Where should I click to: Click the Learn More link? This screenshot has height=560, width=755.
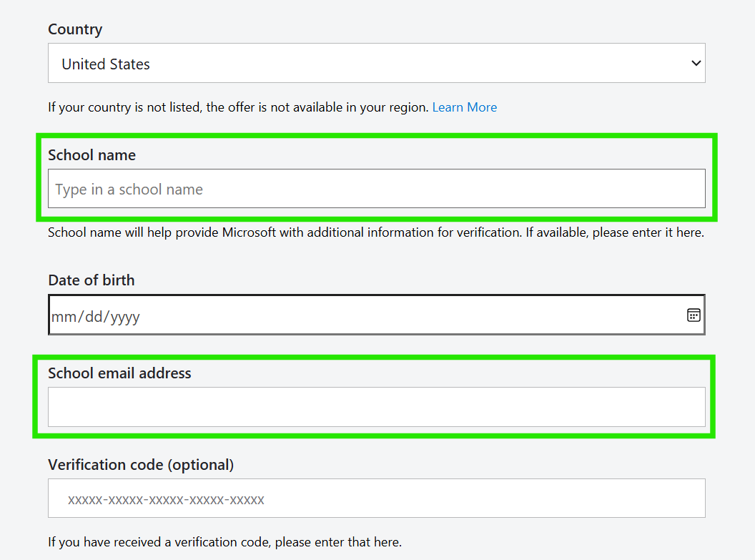464,107
